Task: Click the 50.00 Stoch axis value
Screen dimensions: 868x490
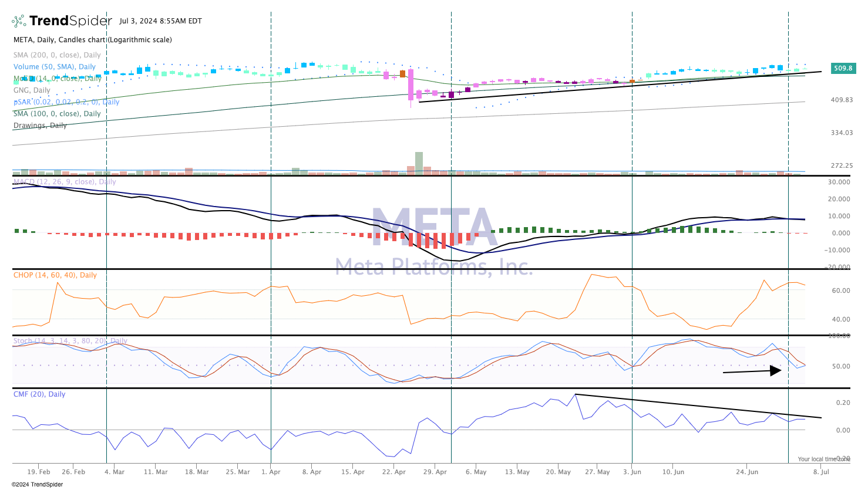Action: tap(842, 366)
